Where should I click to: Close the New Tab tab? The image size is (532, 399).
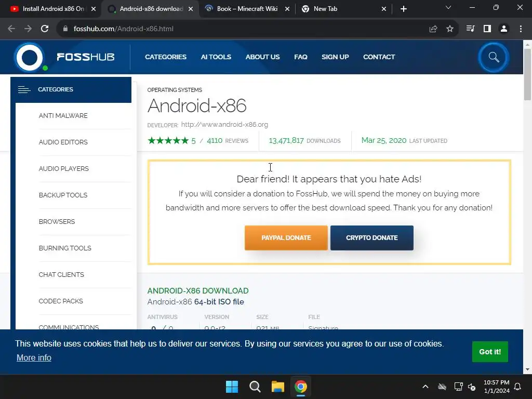click(x=384, y=9)
